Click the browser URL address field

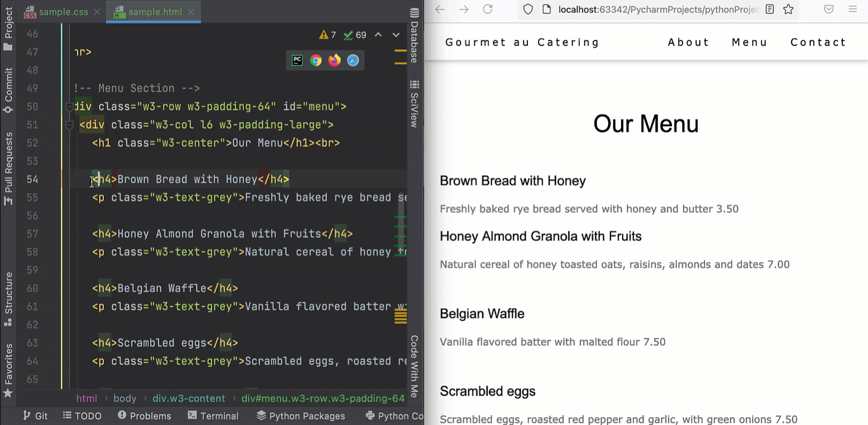point(657,9)
